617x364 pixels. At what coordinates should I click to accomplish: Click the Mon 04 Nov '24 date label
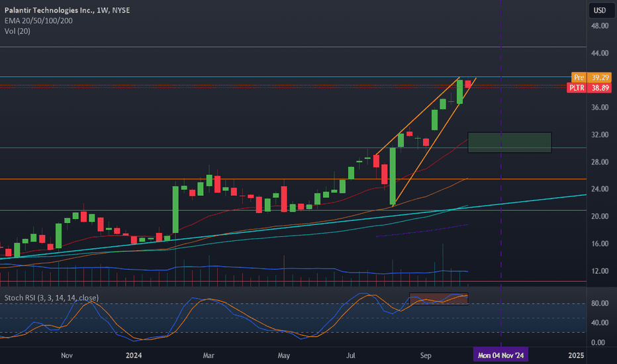click(500, 355)
